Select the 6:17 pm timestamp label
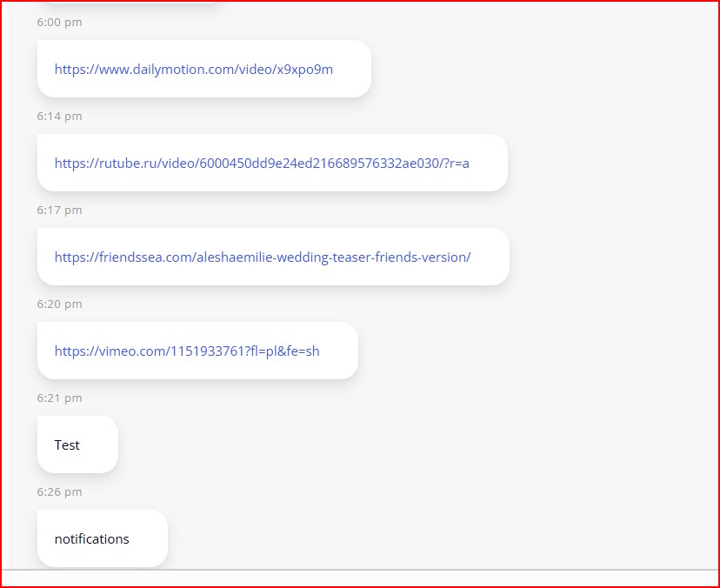Viewport: 720px width, 588px height. click(59, 210)
